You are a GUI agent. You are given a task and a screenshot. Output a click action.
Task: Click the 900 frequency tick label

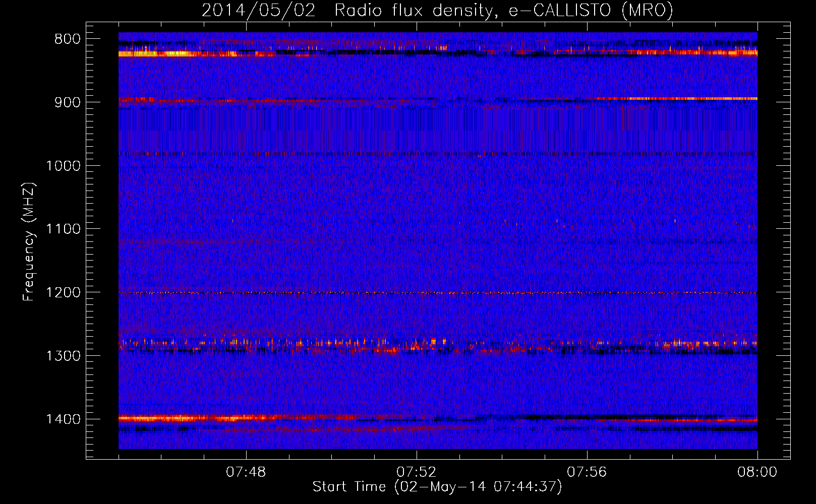[67, 102]
